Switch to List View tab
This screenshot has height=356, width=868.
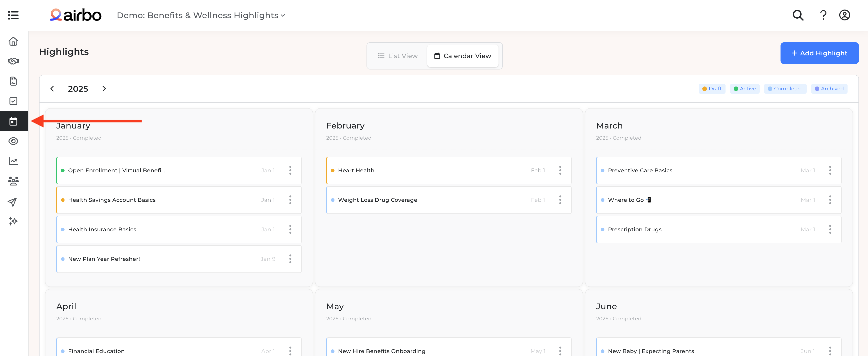[398, 56]
